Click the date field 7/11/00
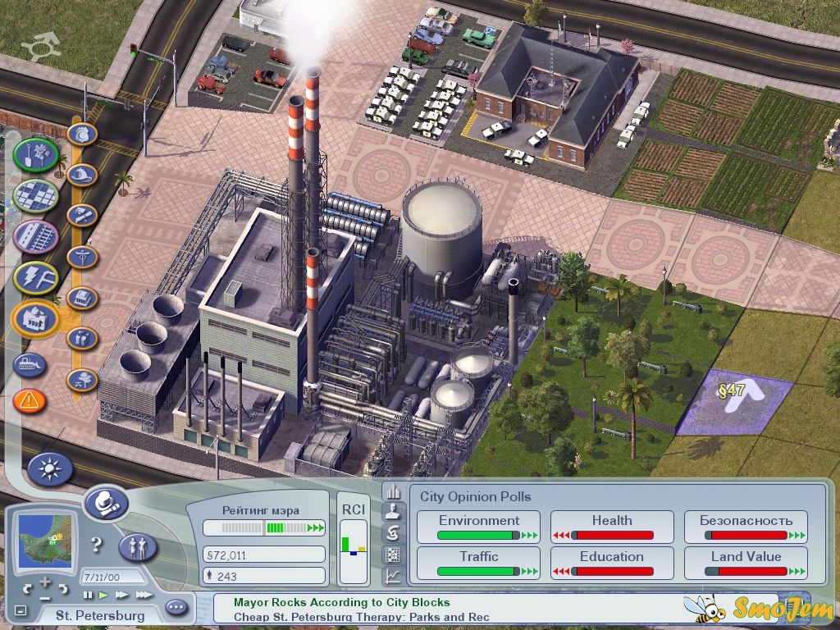Viewport: 840px width, 630px height. click(x=112, y=577)
